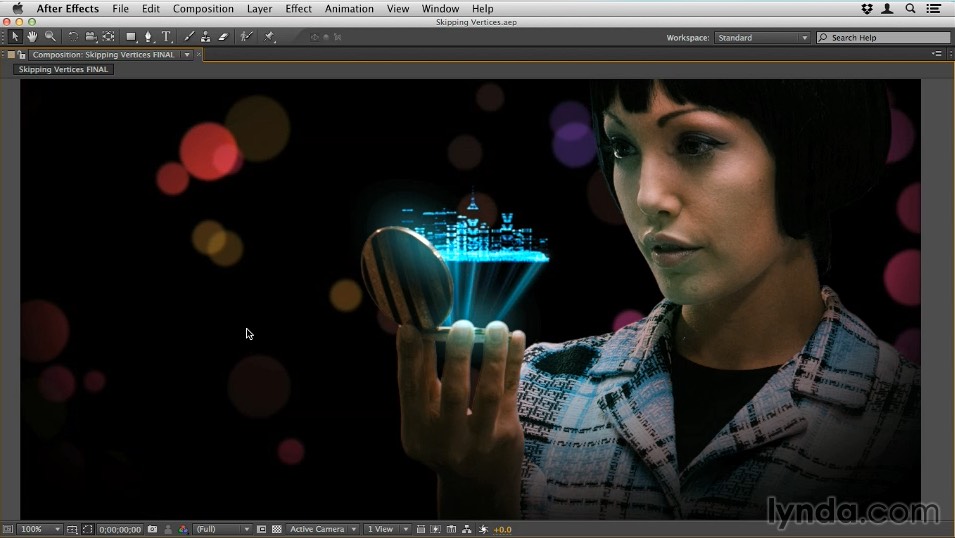Activate the Clone Stamp tool

(205, 37)
